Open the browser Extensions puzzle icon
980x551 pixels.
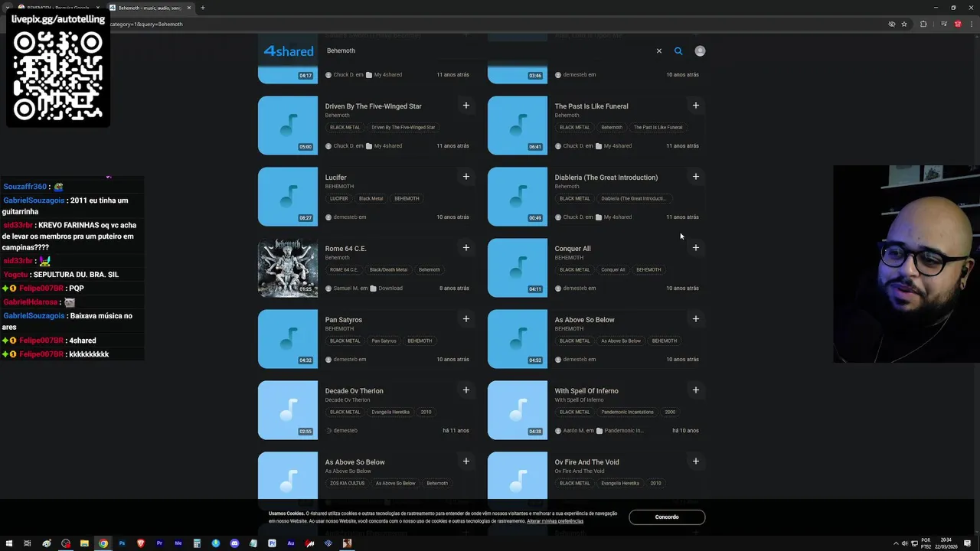click(923, 24)
